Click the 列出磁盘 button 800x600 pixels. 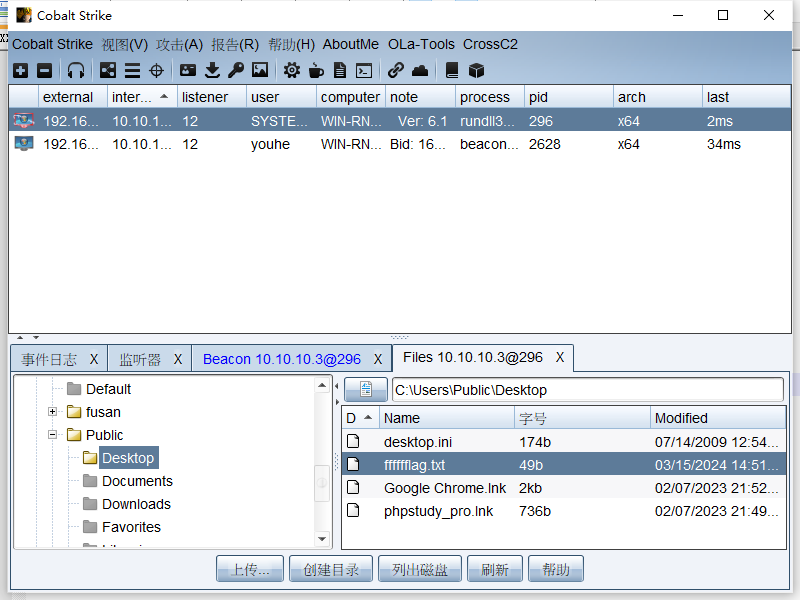click(x=419, y=569)
